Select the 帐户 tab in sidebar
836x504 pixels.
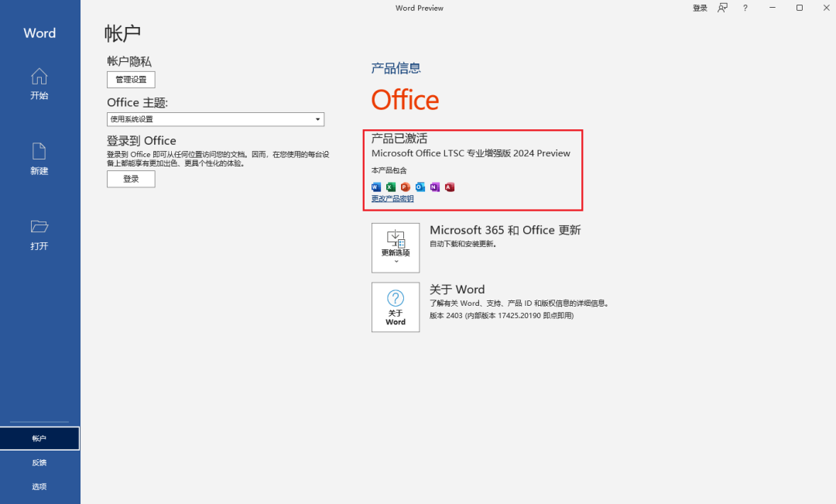click(39, 438)
